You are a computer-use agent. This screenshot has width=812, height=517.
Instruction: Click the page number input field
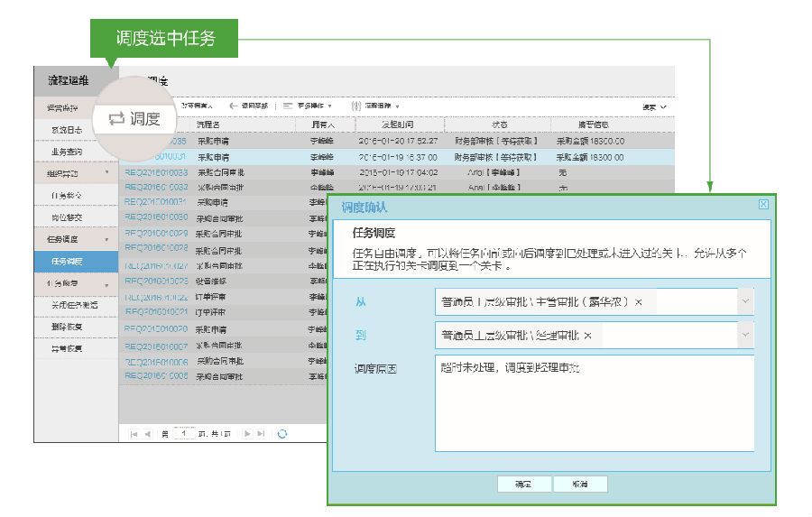click(x=184, y=434)
